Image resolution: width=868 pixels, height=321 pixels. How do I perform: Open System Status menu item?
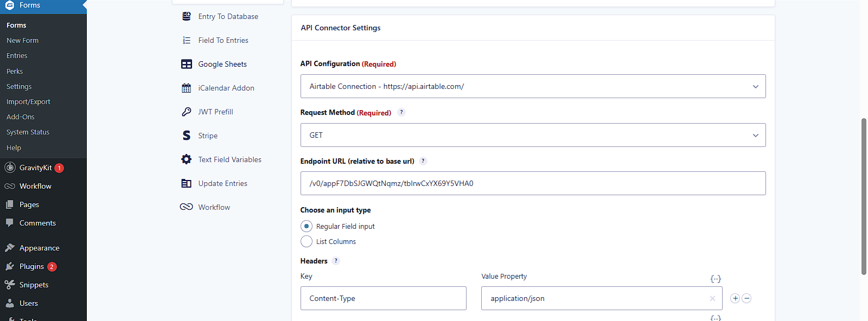click(x=28, y=132)
